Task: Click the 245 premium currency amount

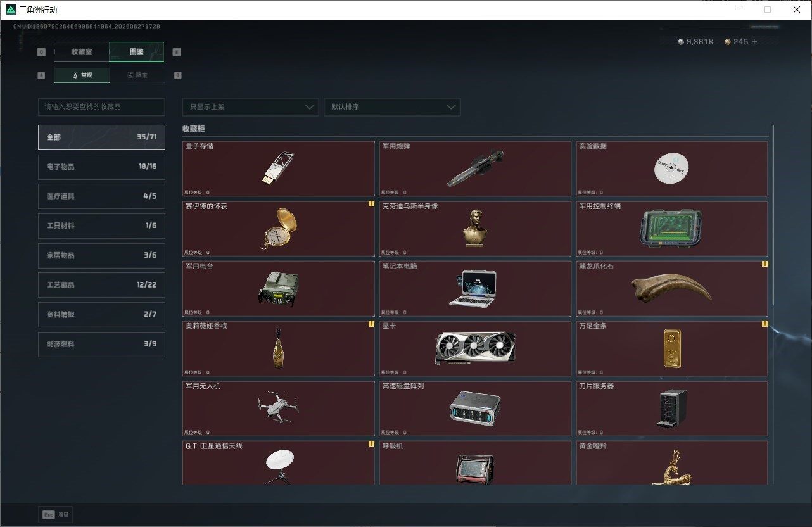Action: click(x=741, y=42)
